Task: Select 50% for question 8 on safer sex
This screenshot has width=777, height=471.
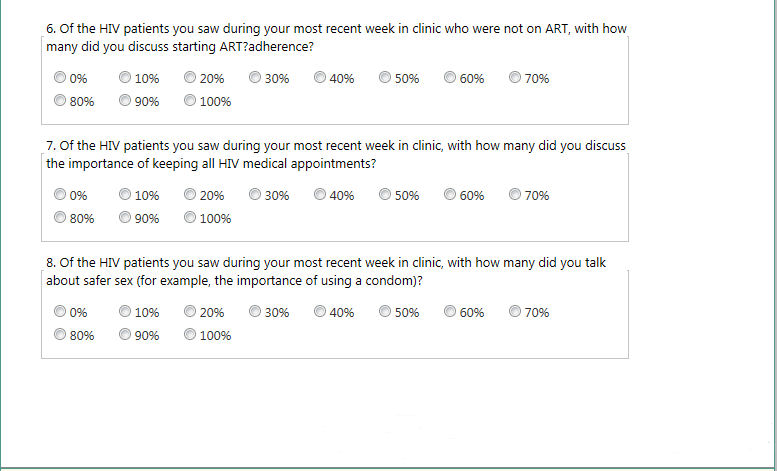Action: (x=385, y=312)
